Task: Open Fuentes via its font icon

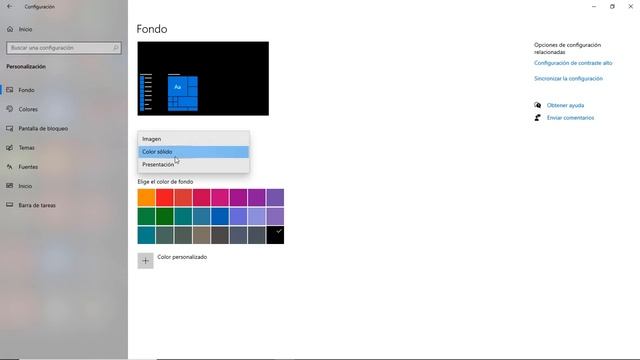Action: point(10,167)
